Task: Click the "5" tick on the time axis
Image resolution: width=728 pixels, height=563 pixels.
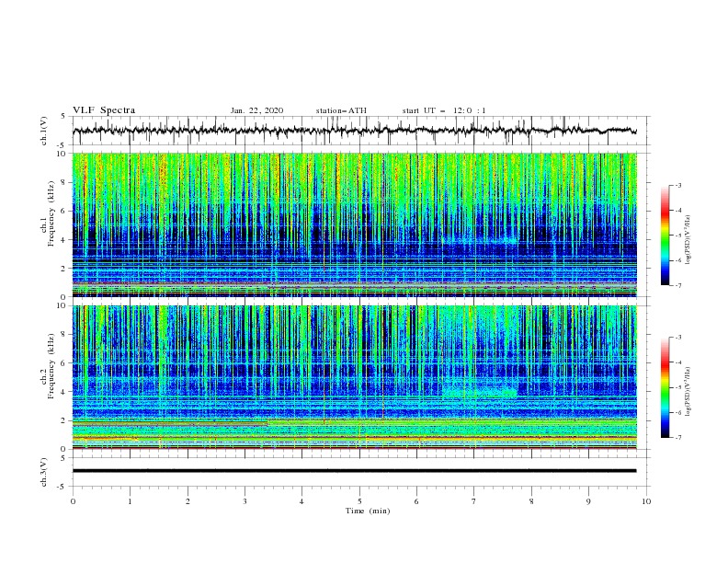Action: 359,501
